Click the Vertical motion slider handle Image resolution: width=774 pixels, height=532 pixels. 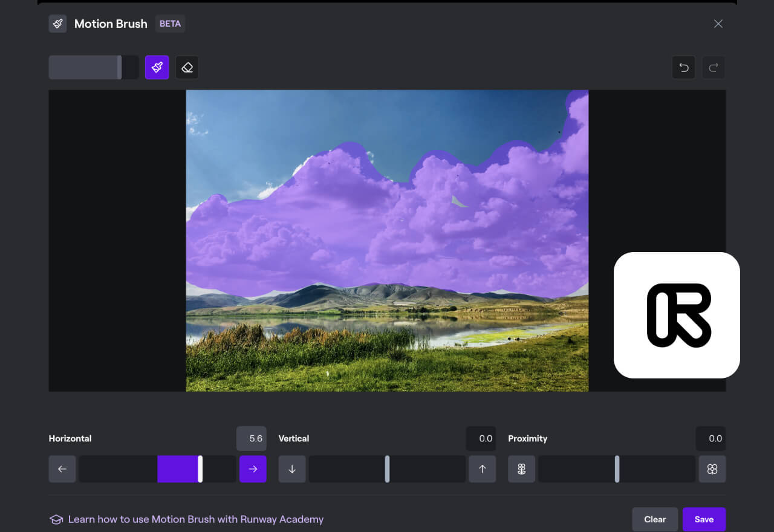point(387,469)
